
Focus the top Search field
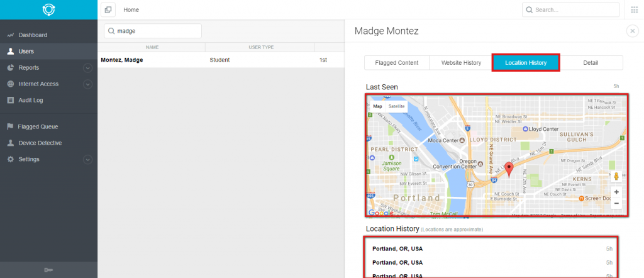point(570,10)
